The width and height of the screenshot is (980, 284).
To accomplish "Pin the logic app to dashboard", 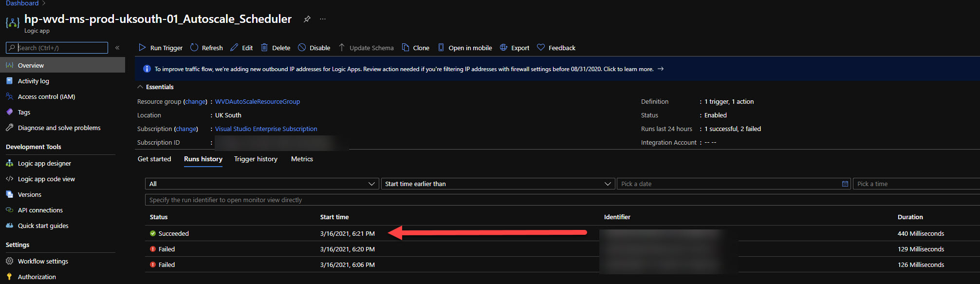I will (307, 19).
